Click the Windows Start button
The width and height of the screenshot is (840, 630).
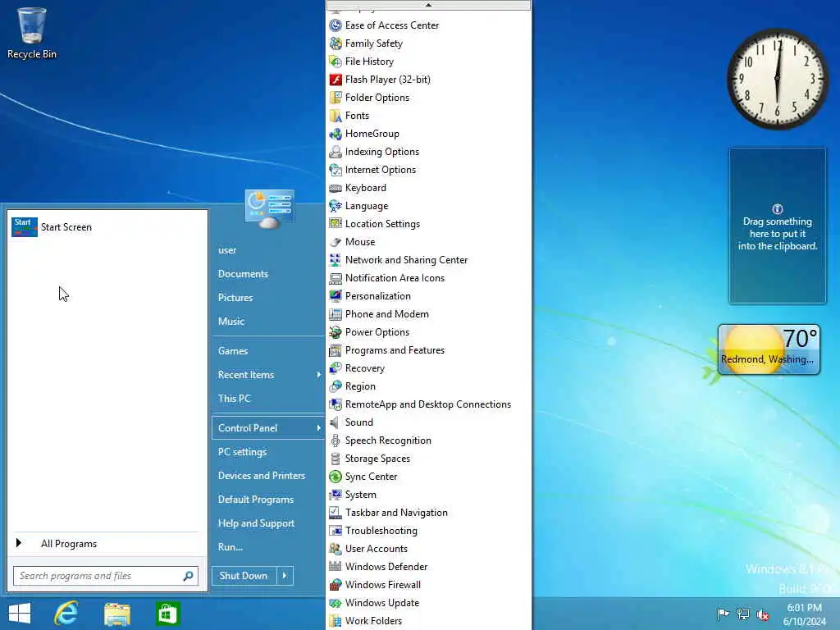click(20, 614)
